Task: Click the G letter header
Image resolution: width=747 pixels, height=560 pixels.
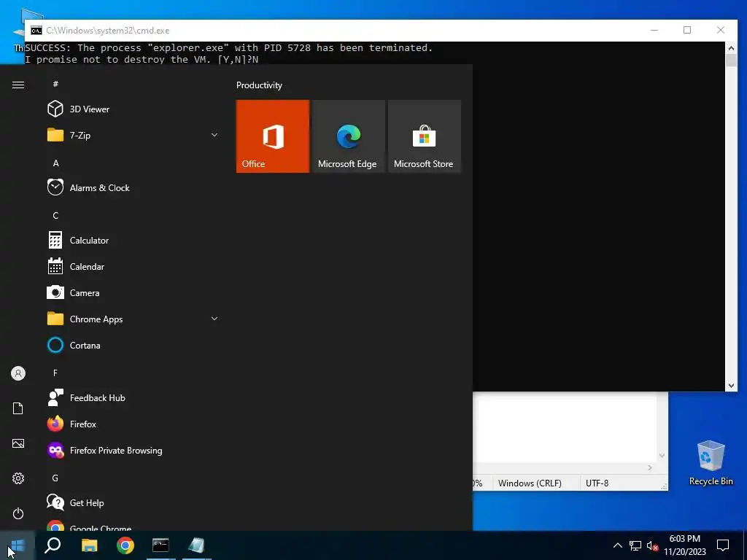Action: (x=55, y=478)
